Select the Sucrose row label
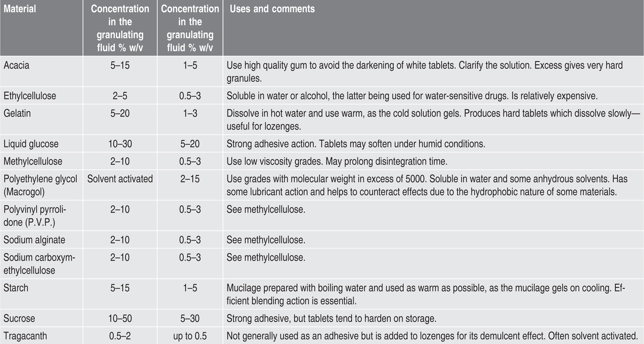Image resolution: width=644 pixels, height=344 pixels. pyautogui.click(x=19, y=318)
